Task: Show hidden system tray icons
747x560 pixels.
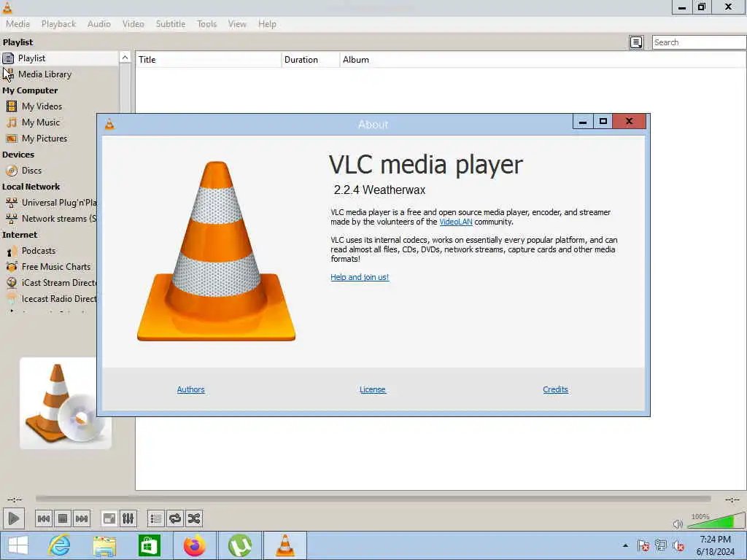Action: [x=625, y=545]
